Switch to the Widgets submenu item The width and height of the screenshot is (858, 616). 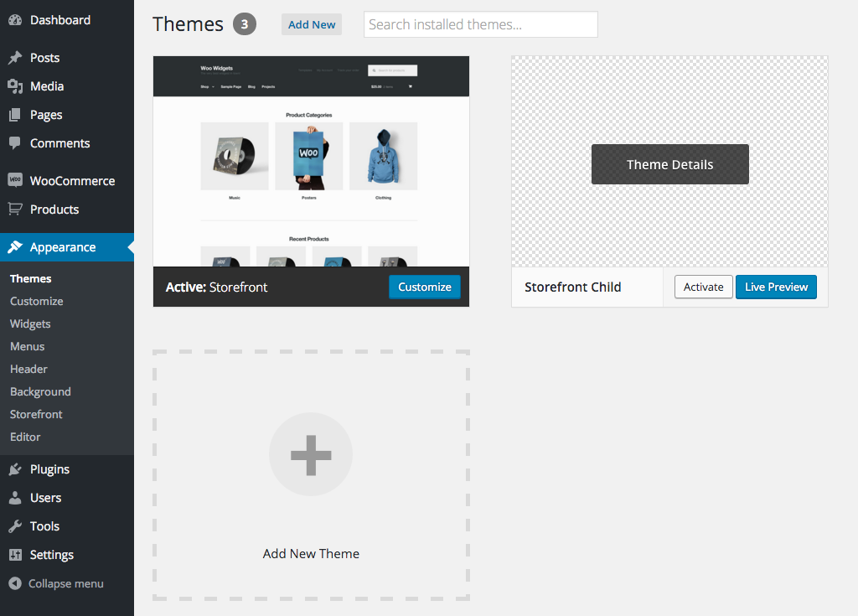click(30, 324)
